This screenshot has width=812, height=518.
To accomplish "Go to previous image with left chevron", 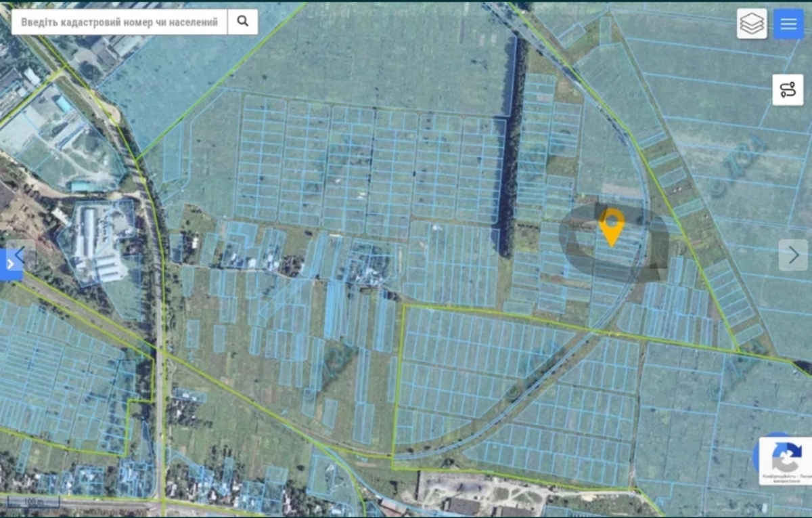I will point(20,255).
